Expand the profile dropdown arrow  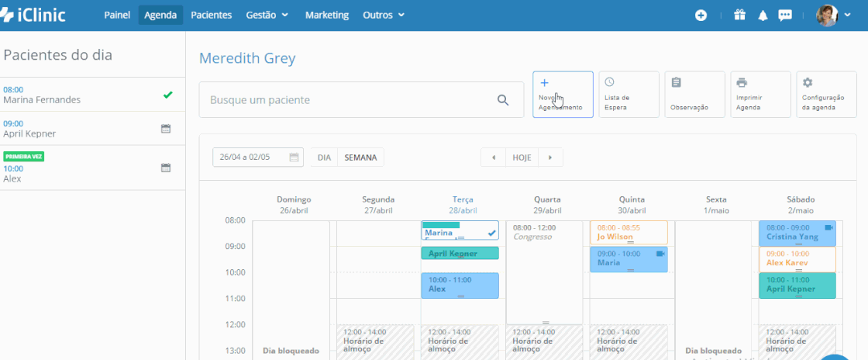click(848, 16)
